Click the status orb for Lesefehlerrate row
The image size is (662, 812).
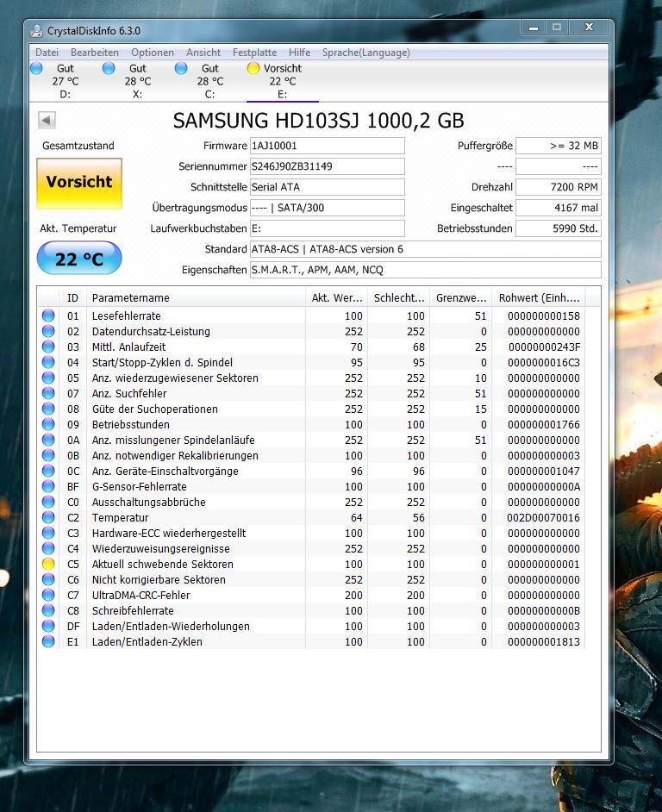[48, 315]
